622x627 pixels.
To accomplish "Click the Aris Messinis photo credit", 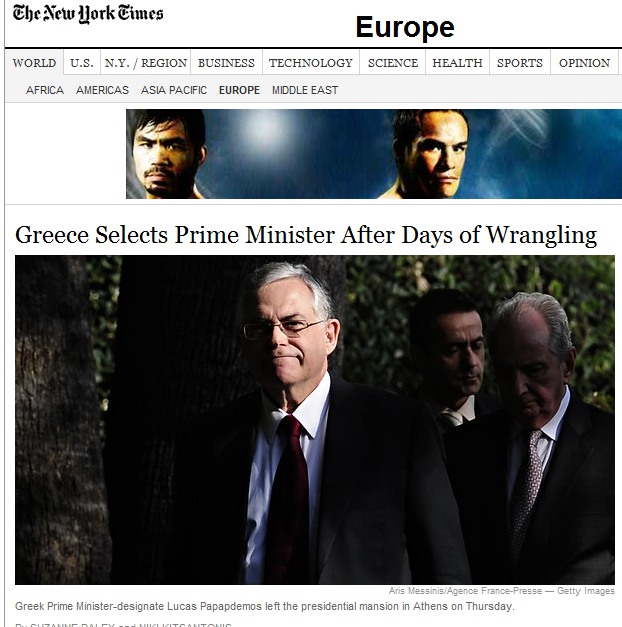I will (502, 591).
